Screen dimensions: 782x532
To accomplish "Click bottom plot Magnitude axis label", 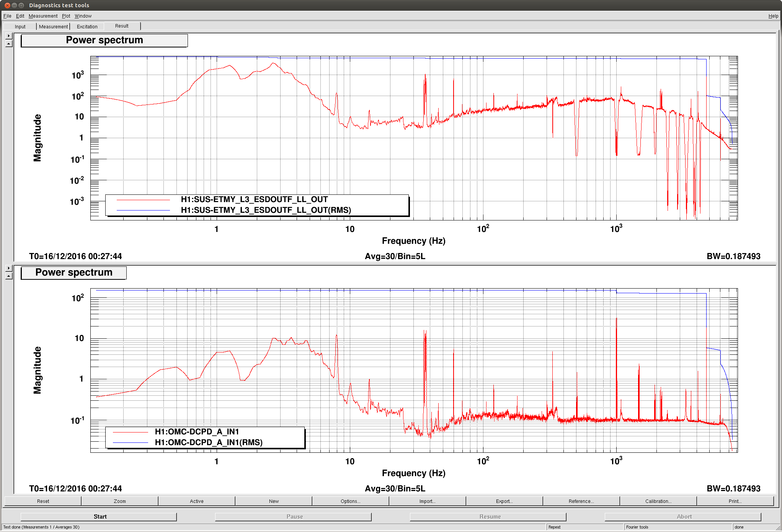I will 37,370.
